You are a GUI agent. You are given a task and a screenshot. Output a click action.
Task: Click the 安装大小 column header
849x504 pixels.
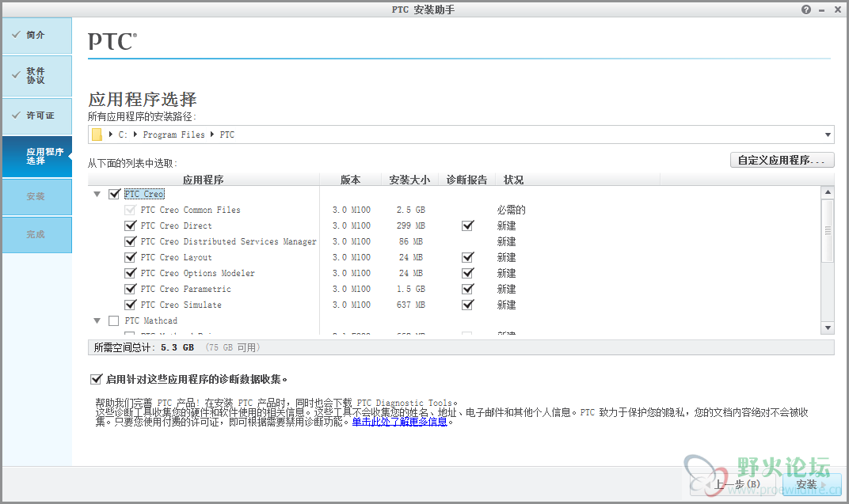(409, 180)
